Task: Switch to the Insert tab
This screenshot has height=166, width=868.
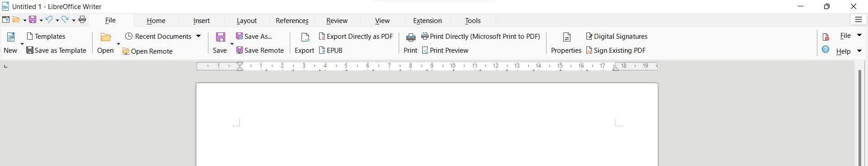Action: 202,21
